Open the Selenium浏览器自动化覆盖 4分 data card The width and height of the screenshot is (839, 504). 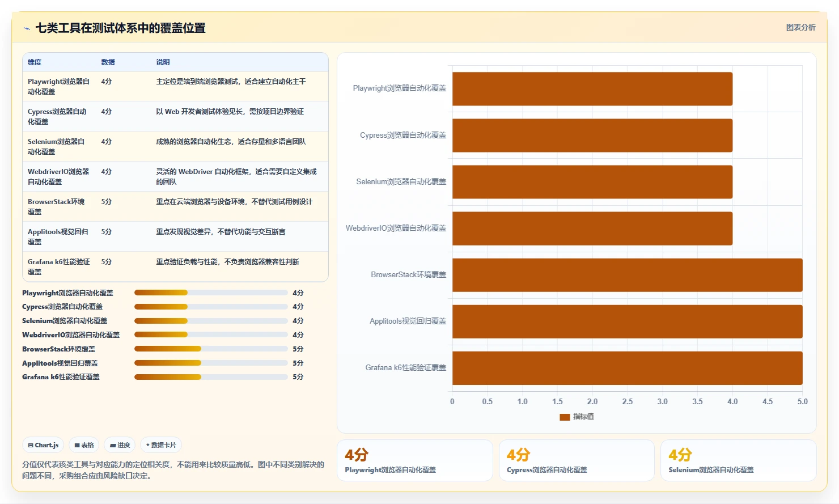coord(739,460)
